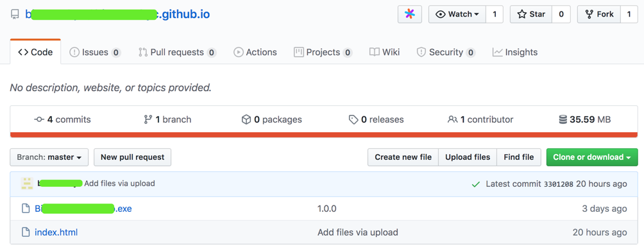Click the 35.59 MB repository size
644x251 pixels.
pos(585,119)
